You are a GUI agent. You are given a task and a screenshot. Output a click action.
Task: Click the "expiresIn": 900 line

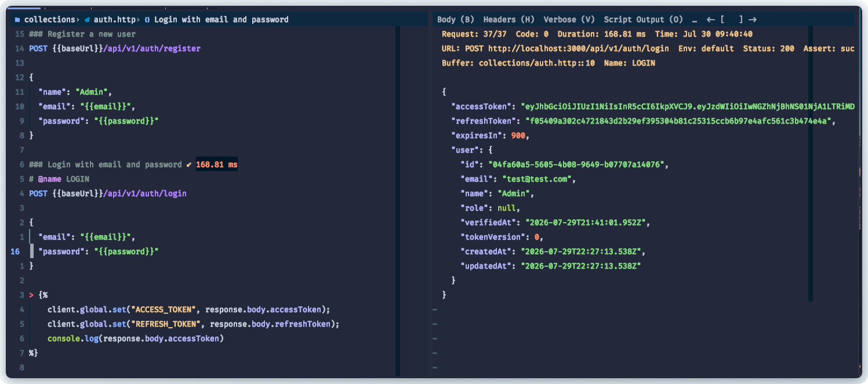pos(491,136)
